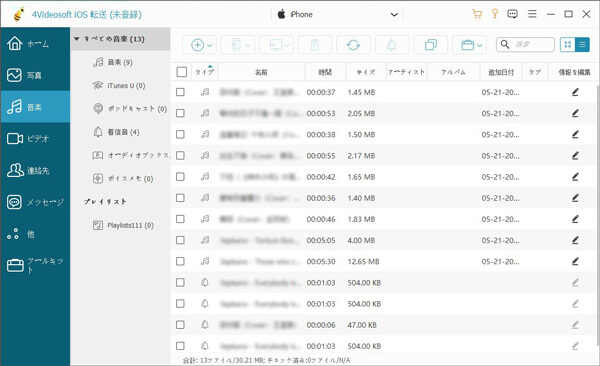Check the row with size 47.00 KB

pyautogui.click(x=180, y=325)
